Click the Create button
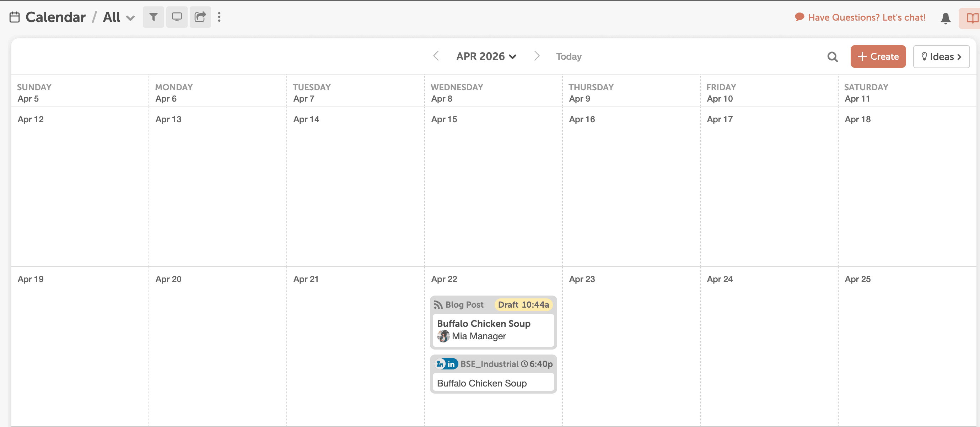The image size is (980, 427). tap(878, 56)
